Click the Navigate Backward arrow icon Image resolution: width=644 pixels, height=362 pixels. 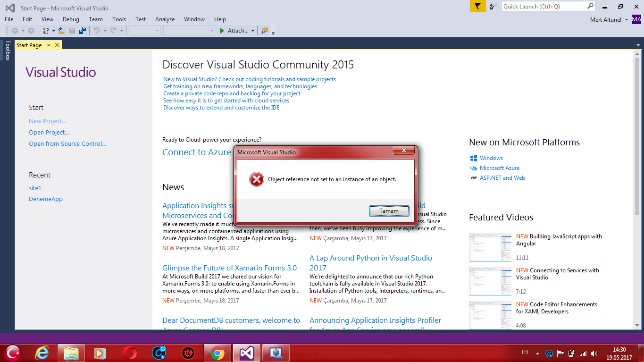[x=15, y=31]
